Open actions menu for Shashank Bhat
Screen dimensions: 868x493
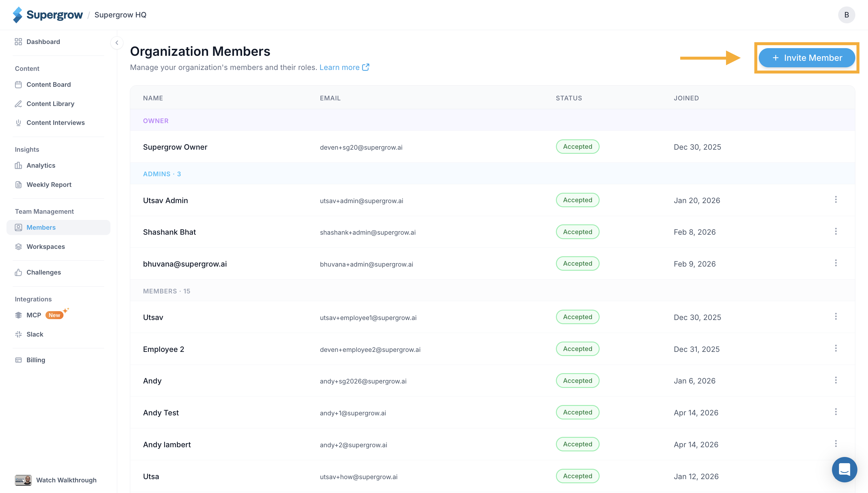point(836,232)
